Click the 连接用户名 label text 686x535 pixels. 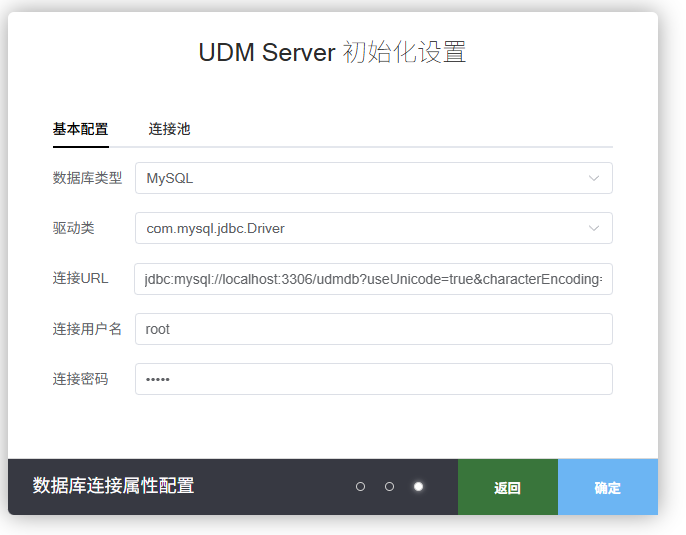[x=87, y=329]
